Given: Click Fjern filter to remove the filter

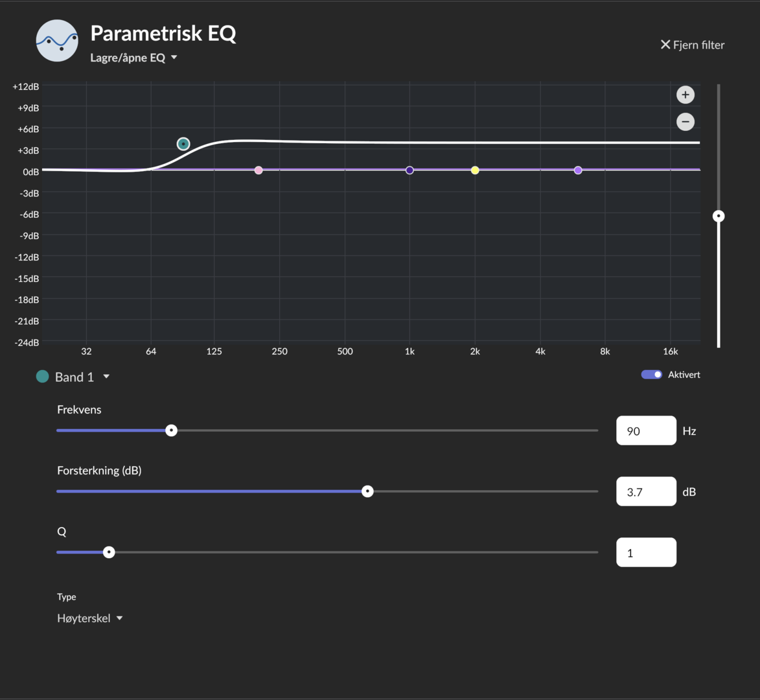Looking at the screenshot, I should click(692, 45).
